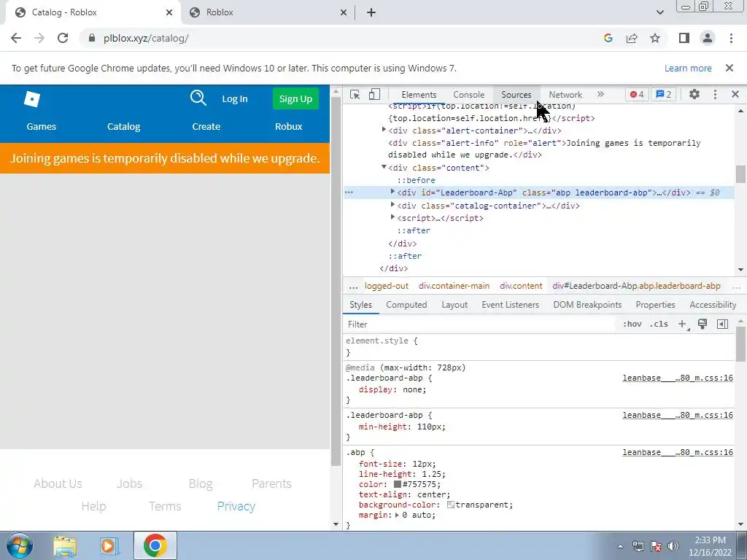This screenshot has width=747, height=560.
Task: Open the Chrome profile avatar
Action: [708, 38]
